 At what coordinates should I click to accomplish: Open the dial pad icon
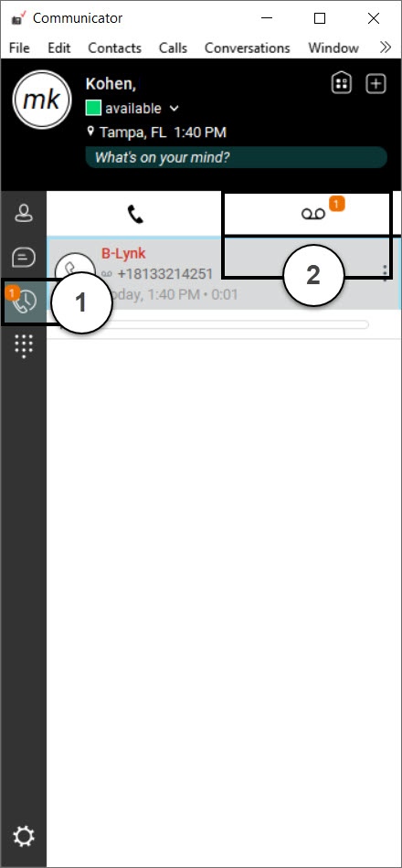[23, 346]
